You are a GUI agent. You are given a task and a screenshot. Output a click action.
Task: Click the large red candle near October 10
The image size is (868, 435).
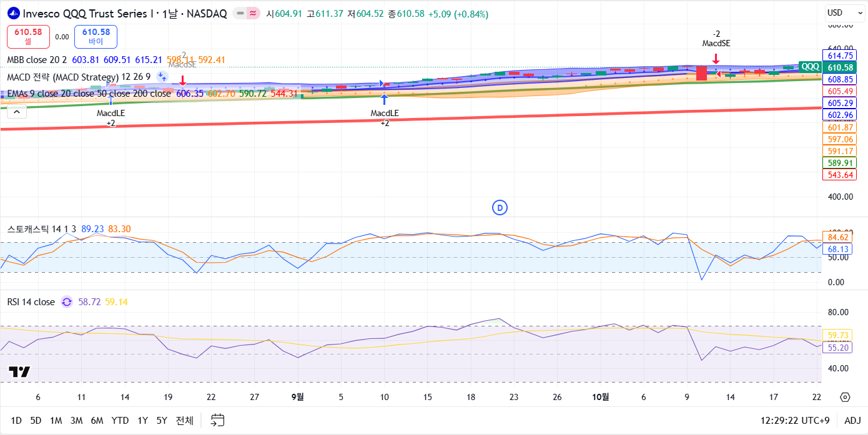pyautogui.click(x=701, y=72)
